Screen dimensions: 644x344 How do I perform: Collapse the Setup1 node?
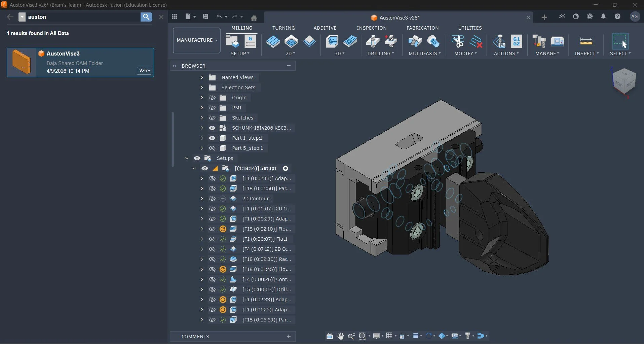194,168
